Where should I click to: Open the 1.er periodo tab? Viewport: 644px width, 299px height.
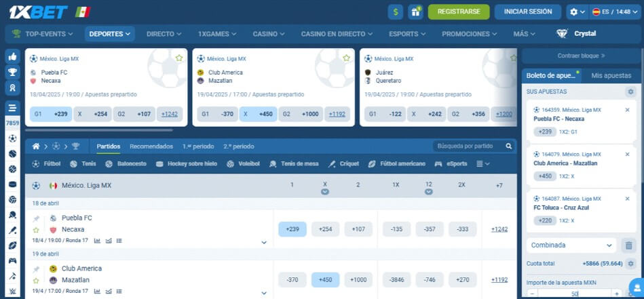(x=198, y=146)
